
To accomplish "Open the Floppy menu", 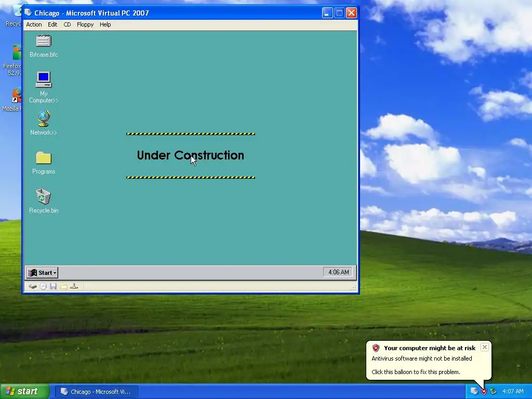I will 85,24.
